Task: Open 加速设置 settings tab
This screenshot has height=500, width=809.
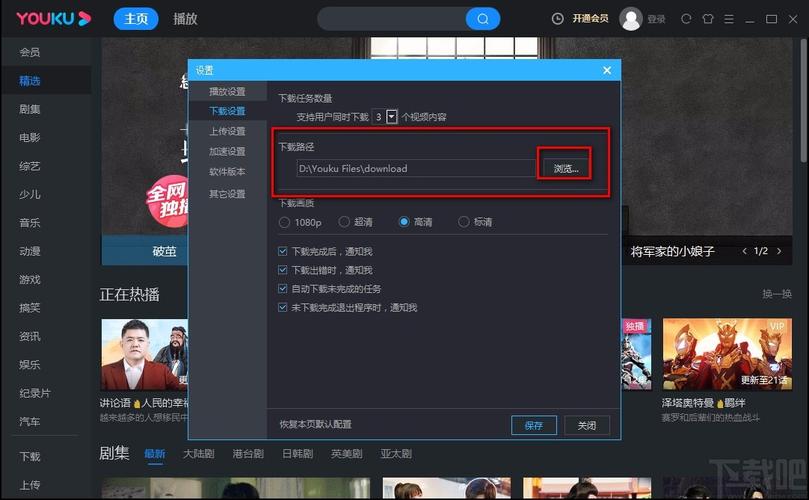Action: [228, 151]
